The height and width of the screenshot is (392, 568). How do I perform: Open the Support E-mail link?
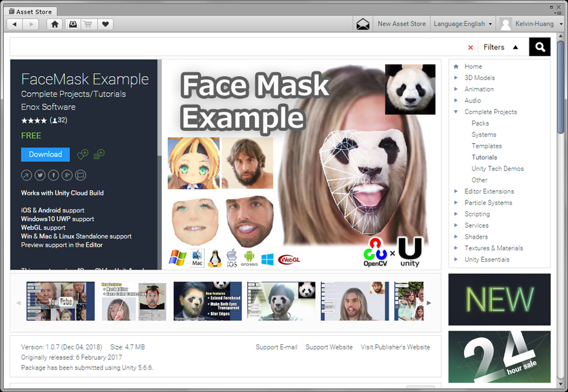pyautogui.click(x=276, y=347)
